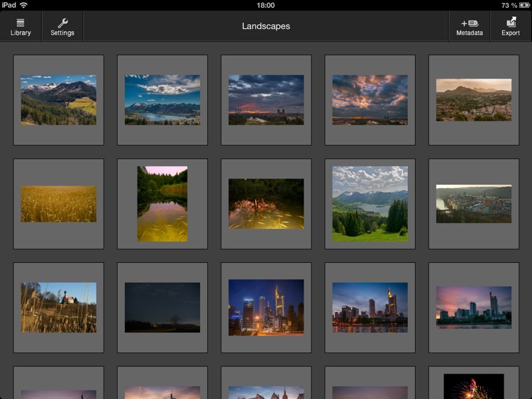532x399 pixels.
Task: Select the dusk skyline over river photo
Action: click(x=370, y=308)
